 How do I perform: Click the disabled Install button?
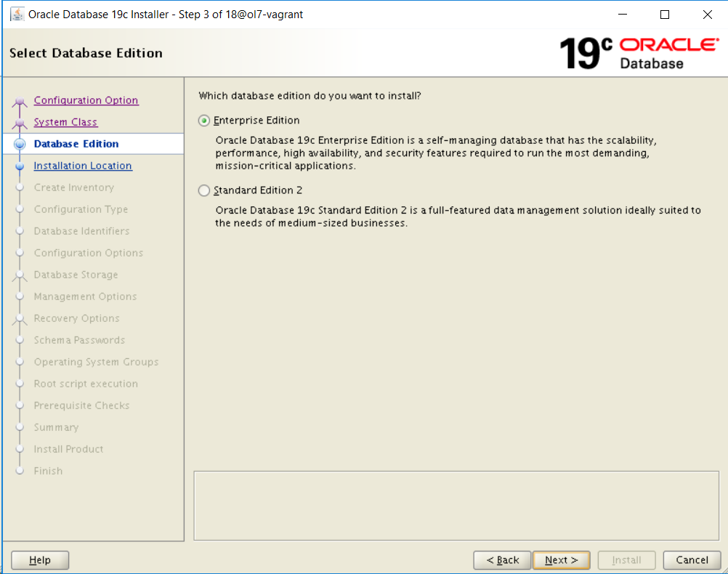point(626,560)
